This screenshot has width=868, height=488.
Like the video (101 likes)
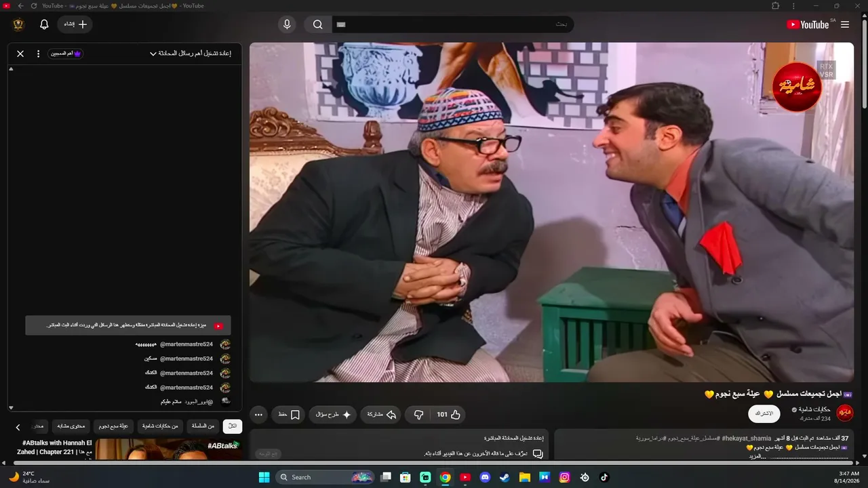pyautogui.click(x=449, y=414)
